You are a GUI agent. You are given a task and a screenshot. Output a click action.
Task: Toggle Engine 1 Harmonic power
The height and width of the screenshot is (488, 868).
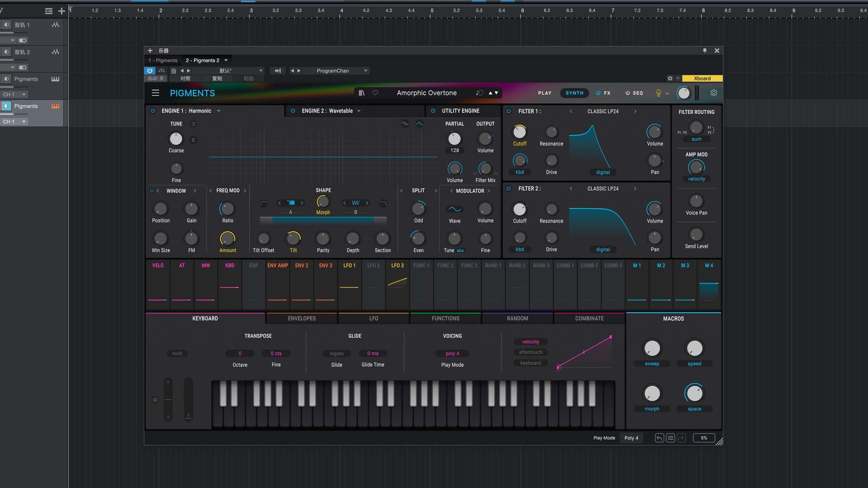pyautogui.click(x=153, y=111)
